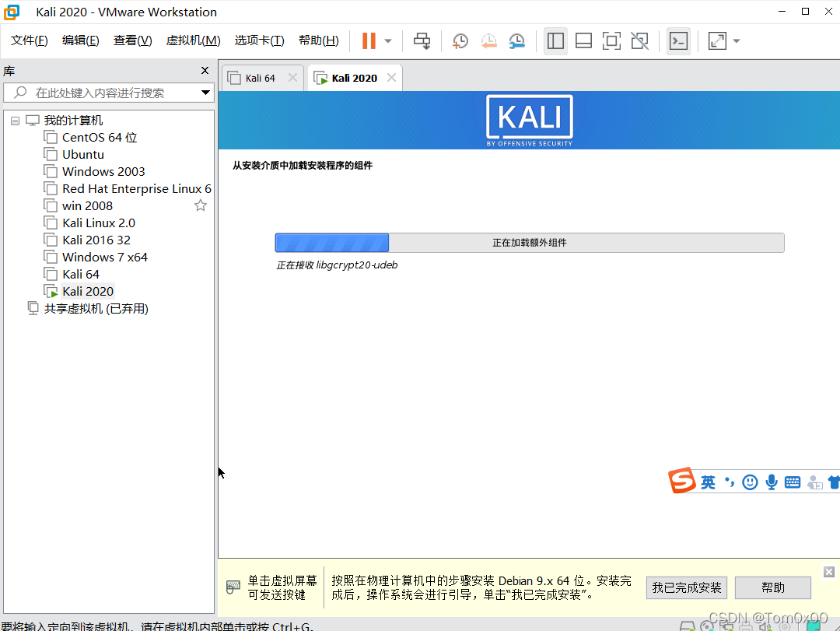Close the install hint notification bar

pyautogui.click(x=829, y=572)
